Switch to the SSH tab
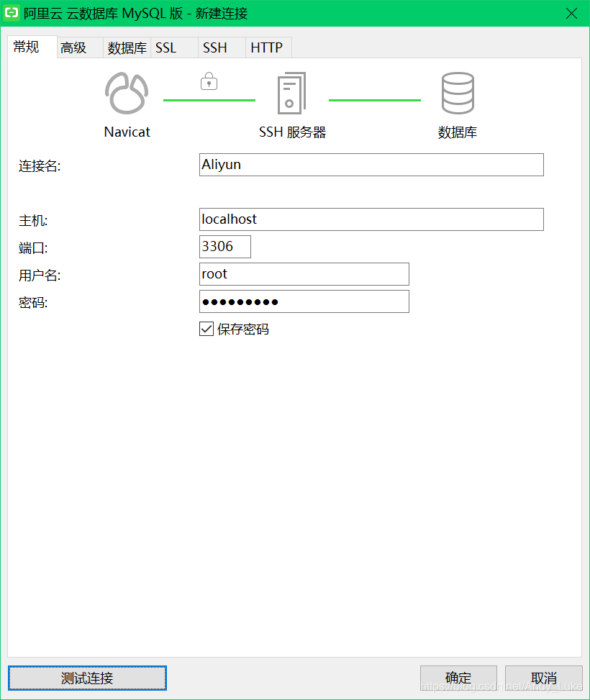The width and height of the screenshot is (590, 700). 222,47
